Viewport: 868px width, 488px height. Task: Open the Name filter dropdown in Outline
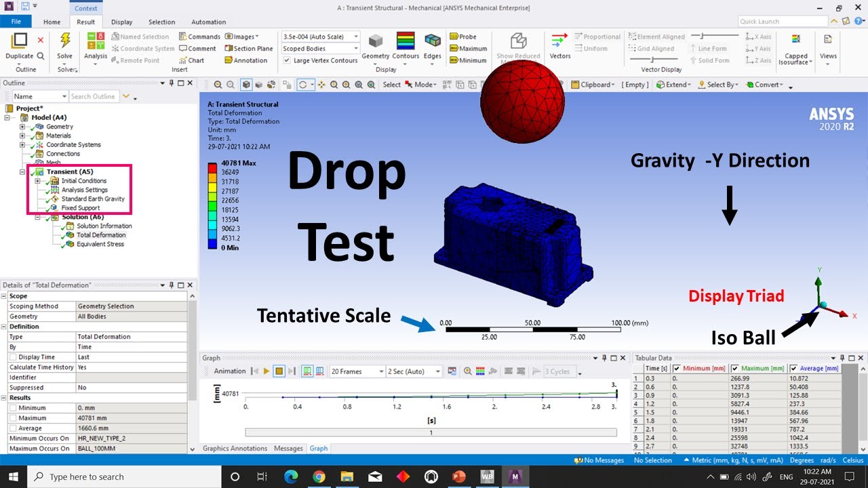pyautogui.click(x=40, y=96)
